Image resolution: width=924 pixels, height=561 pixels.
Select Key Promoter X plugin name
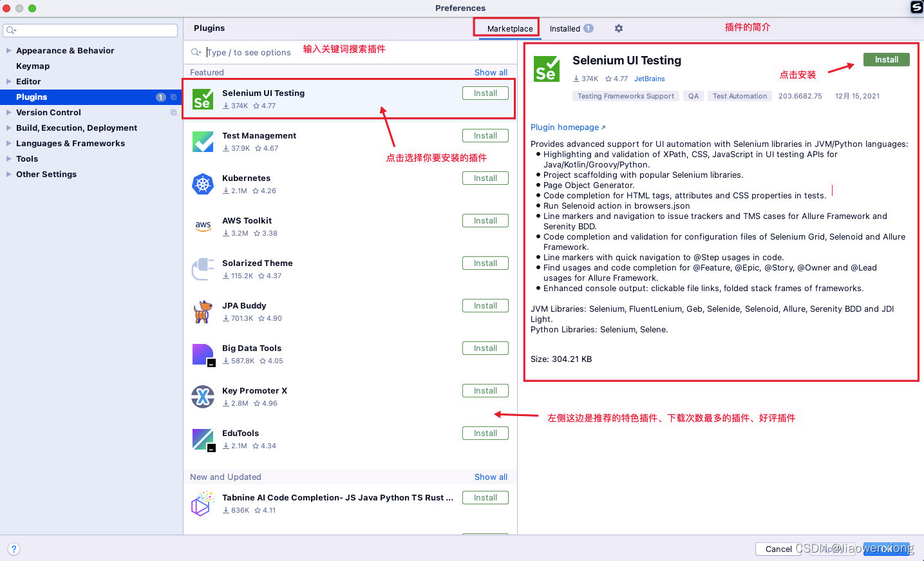pyautogui.click(x=254, y=391)
